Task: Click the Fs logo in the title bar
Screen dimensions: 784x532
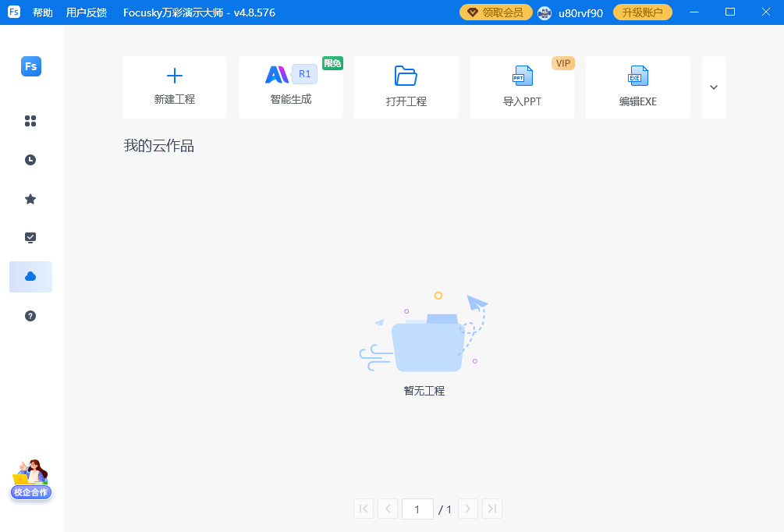Action: click(14, 12)
